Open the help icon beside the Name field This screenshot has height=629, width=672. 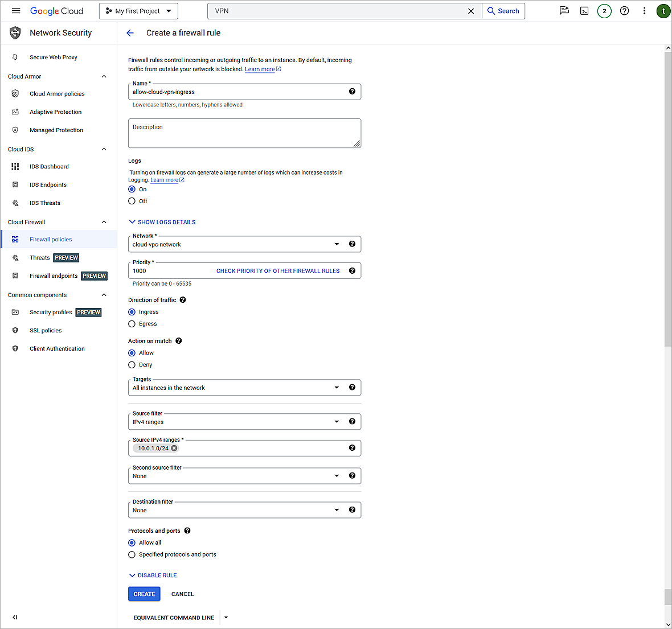point(352,91)
